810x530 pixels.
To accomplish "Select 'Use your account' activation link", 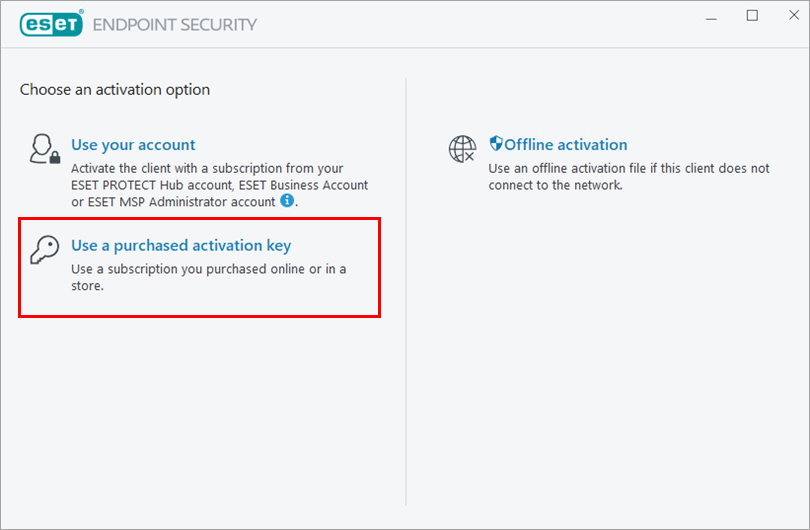I will [x=133, y=145].
